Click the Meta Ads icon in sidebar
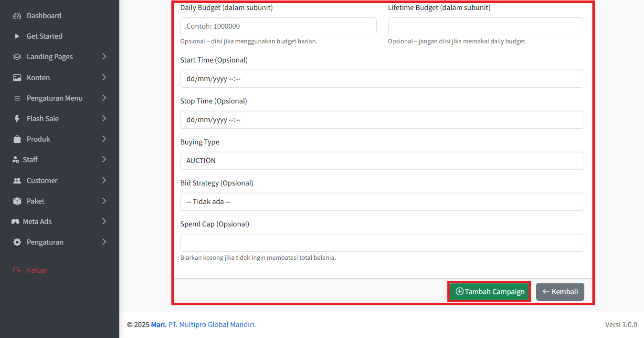Image resolution: width=644 pixels, height=338 pixels. (x=15, y=222)
